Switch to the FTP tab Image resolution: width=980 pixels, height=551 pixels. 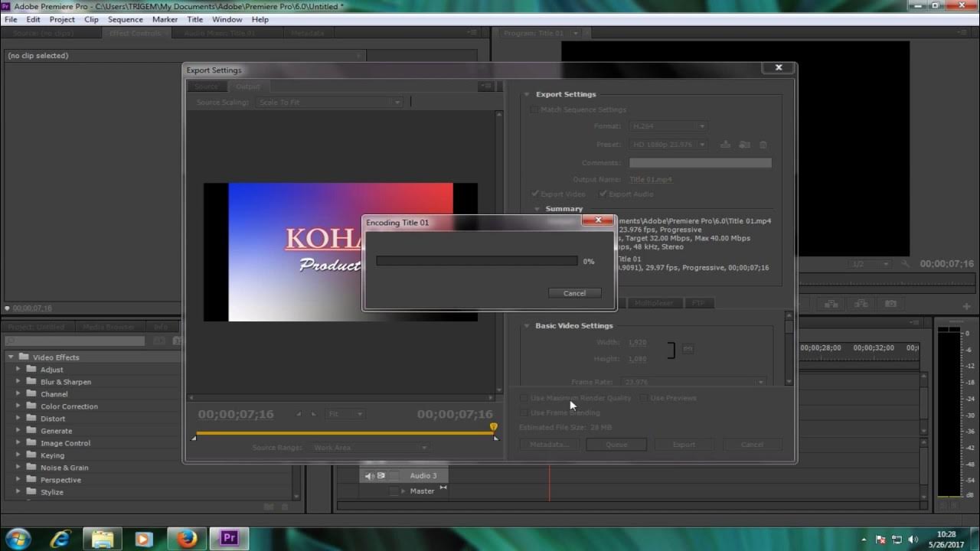tap(697, 303)
